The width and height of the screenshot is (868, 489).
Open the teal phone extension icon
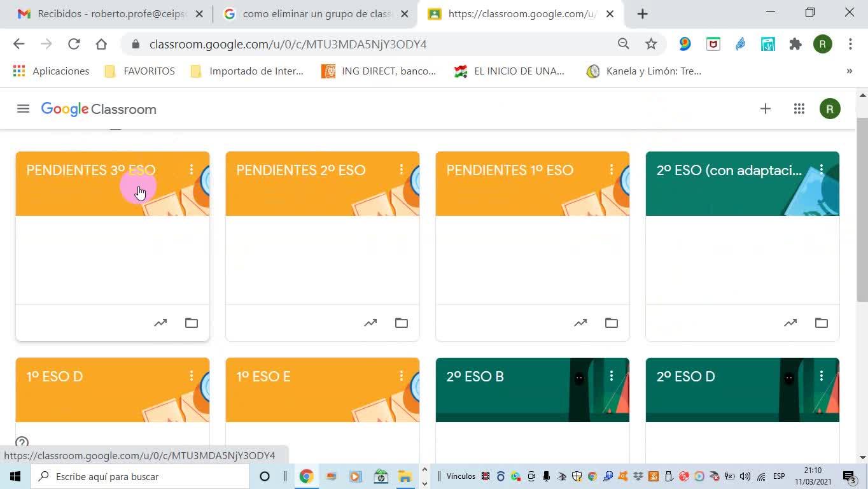[768, 44]
